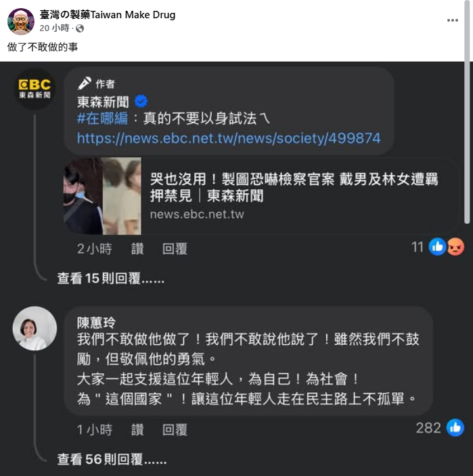Screen dimensions: 473x476
Task: Click the #在哪編 hashtag
Action: coord(102,118)
